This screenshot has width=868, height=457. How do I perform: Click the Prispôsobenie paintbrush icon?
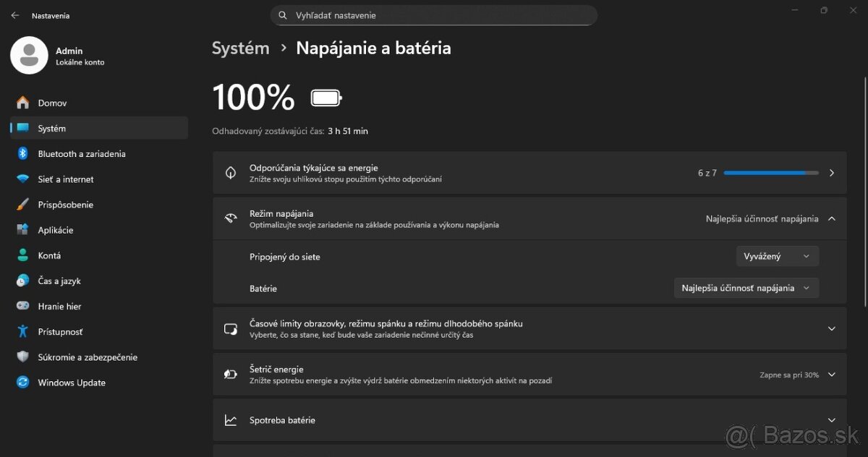pyautogui.click(x=23, y=205)
